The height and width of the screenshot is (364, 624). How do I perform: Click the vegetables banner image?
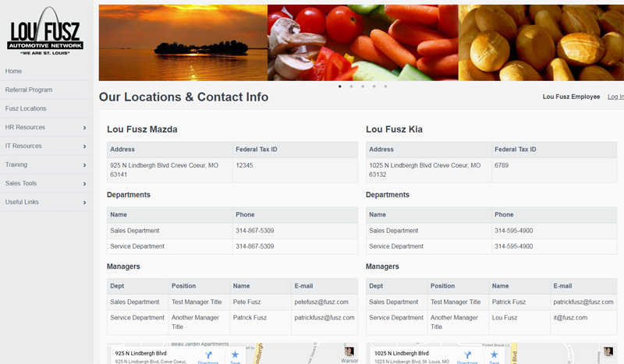click(x=363, y=43)
